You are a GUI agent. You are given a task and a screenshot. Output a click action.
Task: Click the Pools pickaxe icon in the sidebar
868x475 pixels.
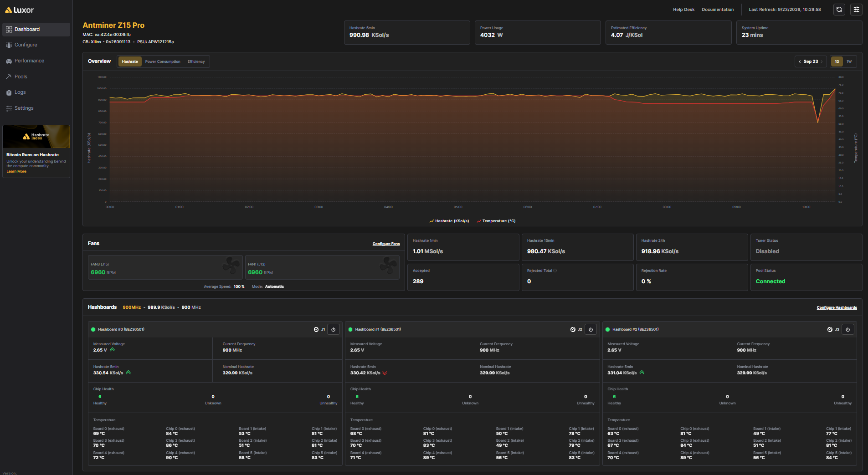tap(9, 77)
